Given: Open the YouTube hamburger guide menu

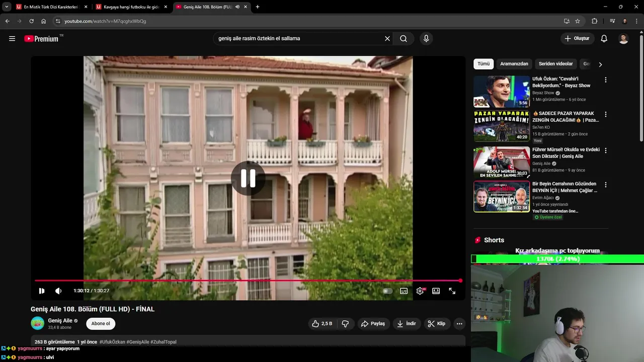Looking at the screenshot, I should [x=12, y=39].
